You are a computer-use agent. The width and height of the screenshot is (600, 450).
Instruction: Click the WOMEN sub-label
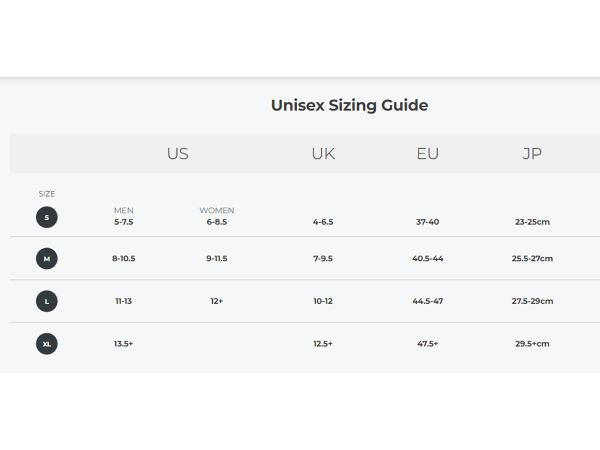217,210
